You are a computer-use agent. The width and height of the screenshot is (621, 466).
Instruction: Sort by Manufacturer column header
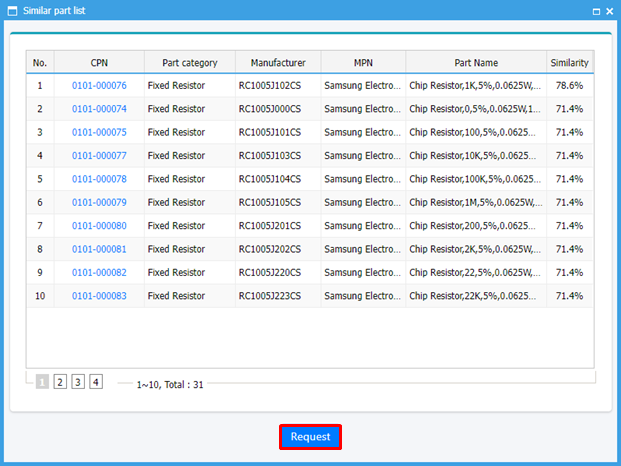tap(277, 63)
